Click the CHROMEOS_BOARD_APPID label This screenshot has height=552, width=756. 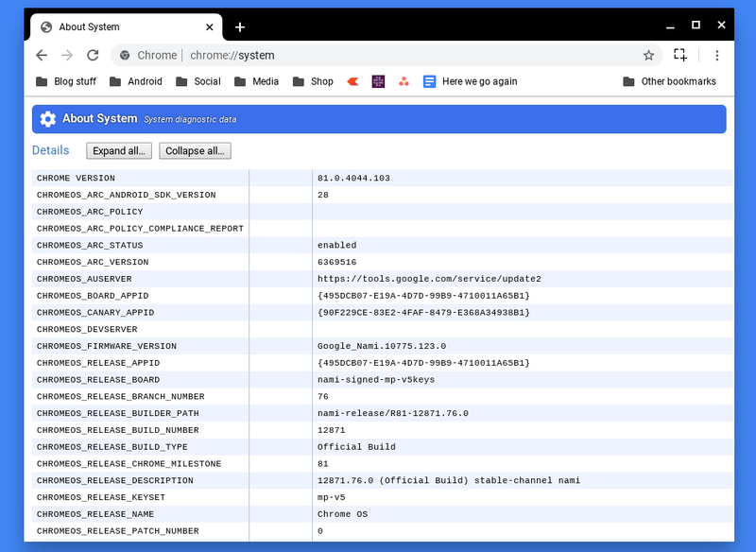[x=93, y=296]
